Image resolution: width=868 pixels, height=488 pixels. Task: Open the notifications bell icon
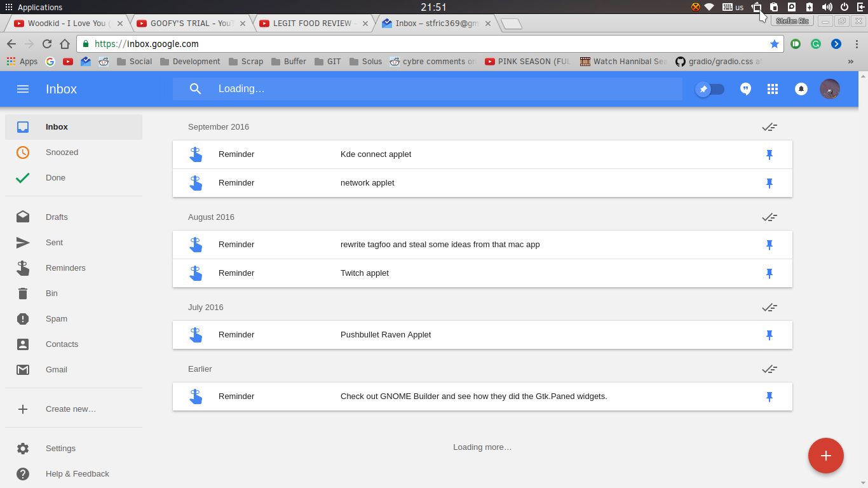pyautogui.click(x=801, y=89)
